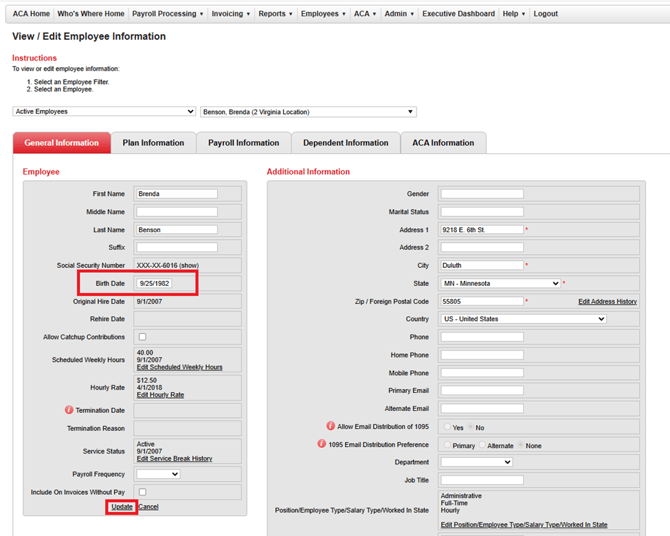Toggle Allow Catchup Contributions checkbox

point(142,337)
